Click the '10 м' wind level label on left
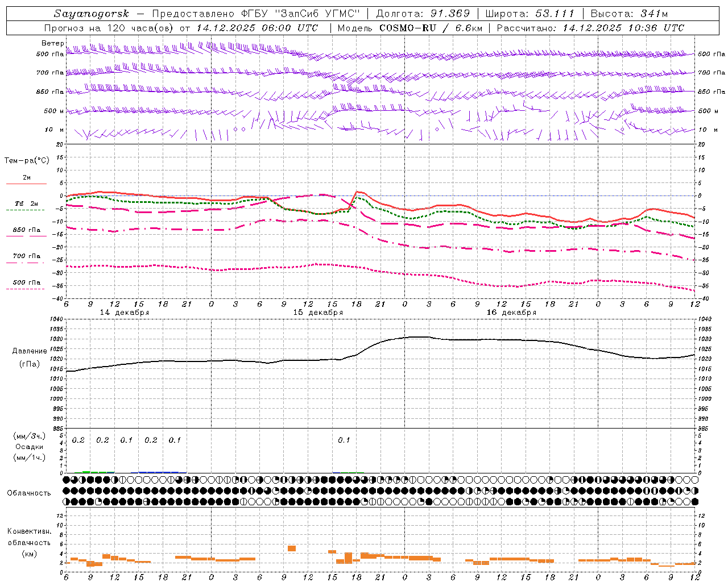Viewport: 728px width, 582px height. [54, 130]
